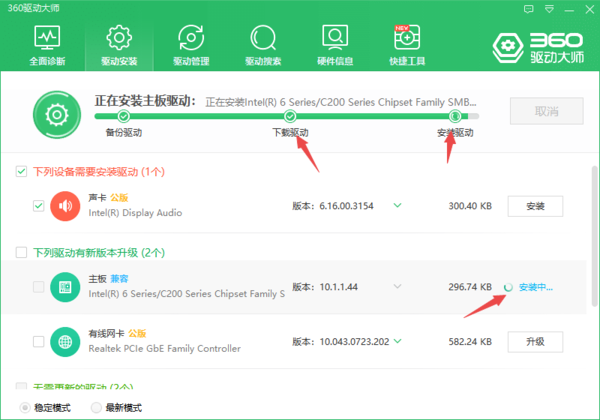This screenshot has height=420, width=600.
Task: Open the 快捷工具 toolbox icon
Action: point(407,37)
